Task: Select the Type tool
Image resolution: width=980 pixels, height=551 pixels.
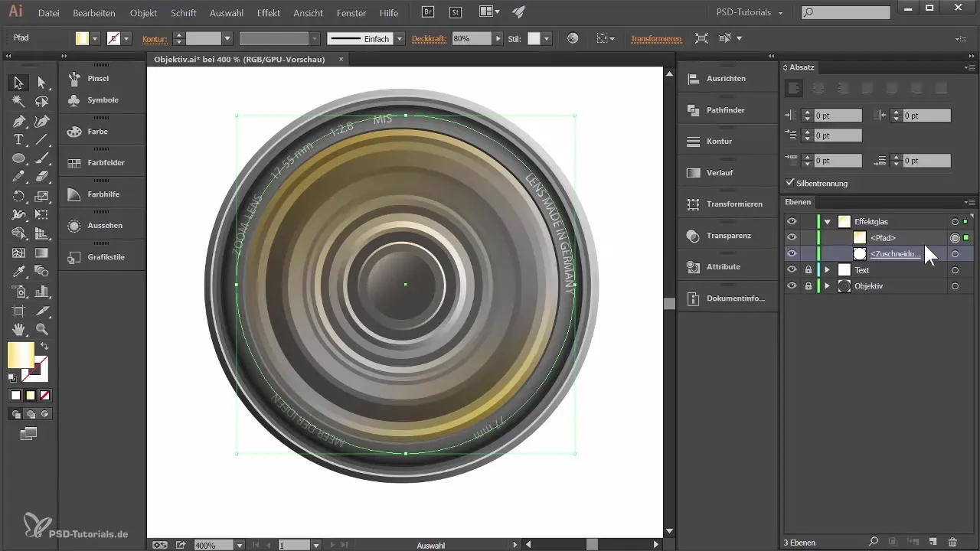Action: tap(18, 139)
